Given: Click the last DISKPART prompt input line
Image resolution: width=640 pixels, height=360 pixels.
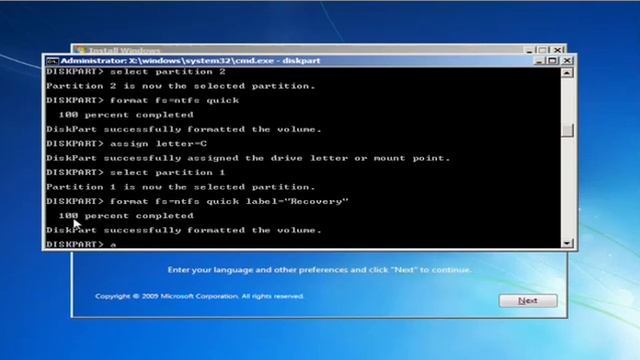Looking at the screenshot, I should (82, 244).
